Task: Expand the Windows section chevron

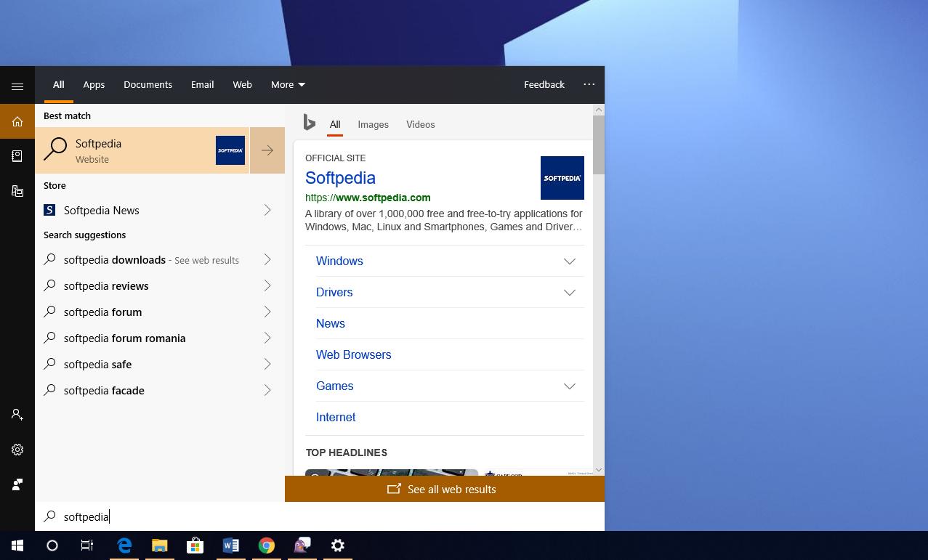Action: tap(570, 261)
